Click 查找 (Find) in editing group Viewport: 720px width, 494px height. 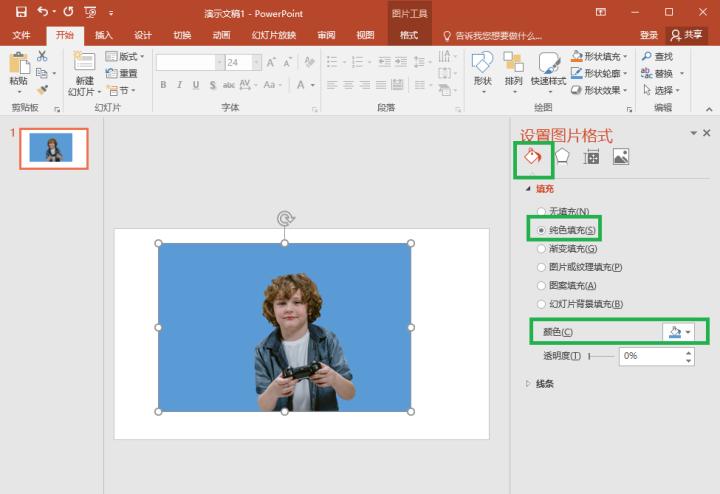coord(658,56)
